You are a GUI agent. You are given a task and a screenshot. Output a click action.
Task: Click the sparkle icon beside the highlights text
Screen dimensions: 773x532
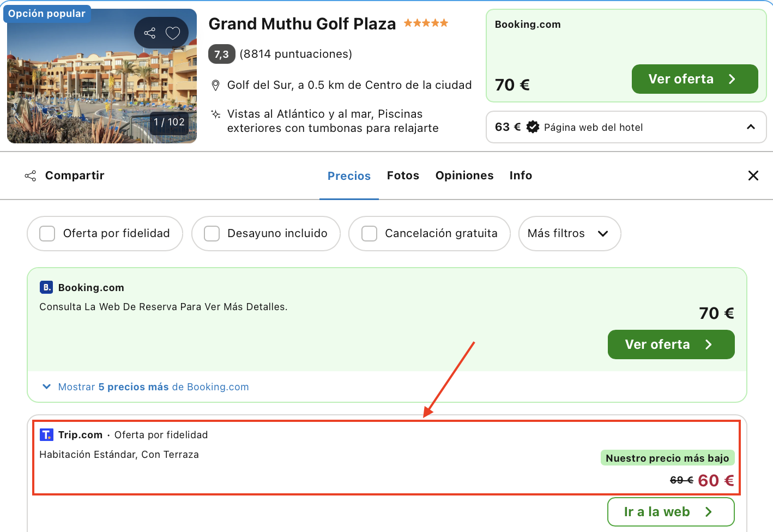click(x=215, y=114)
